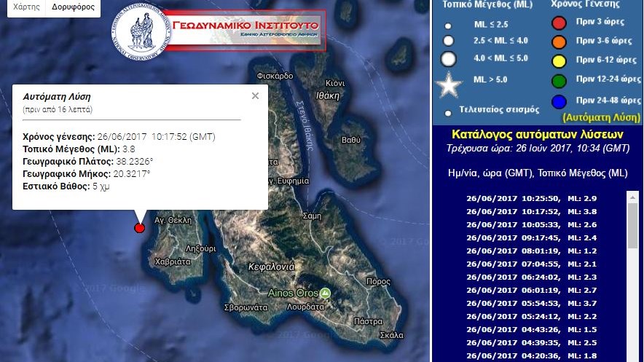Select catalog entry 10:25:50 ML 2.9
This screenshot has width=644, height=362.
tap(532, 199)
